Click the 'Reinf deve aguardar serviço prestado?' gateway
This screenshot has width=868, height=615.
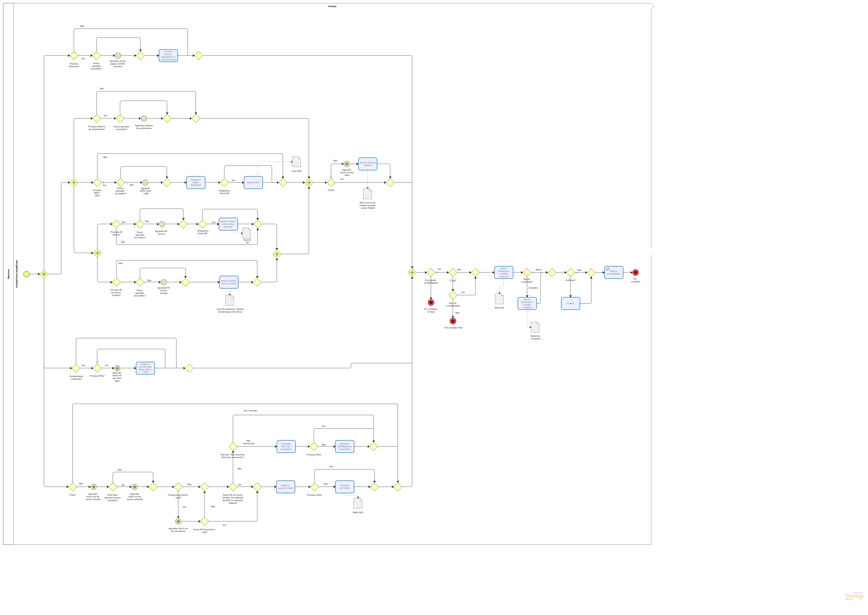pyautogui.click(x=113, y=487)
